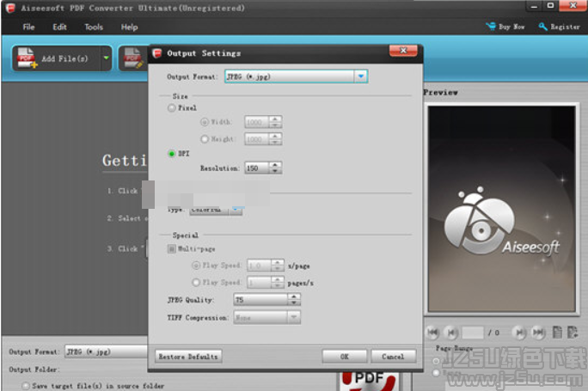Image resolution: width=588 pixels, height=391 pixels.
Task: Go to last page in Preview
Action: tap(538, 333)
